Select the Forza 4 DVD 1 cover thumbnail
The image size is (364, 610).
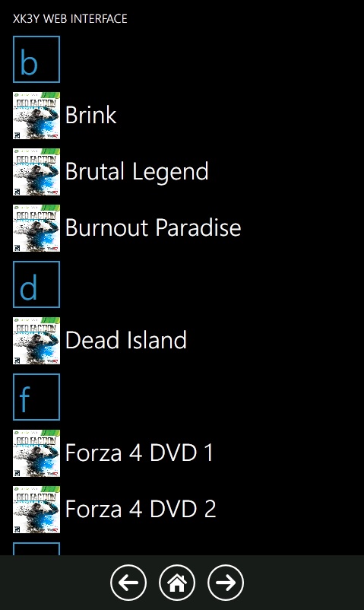click(36, 453)
